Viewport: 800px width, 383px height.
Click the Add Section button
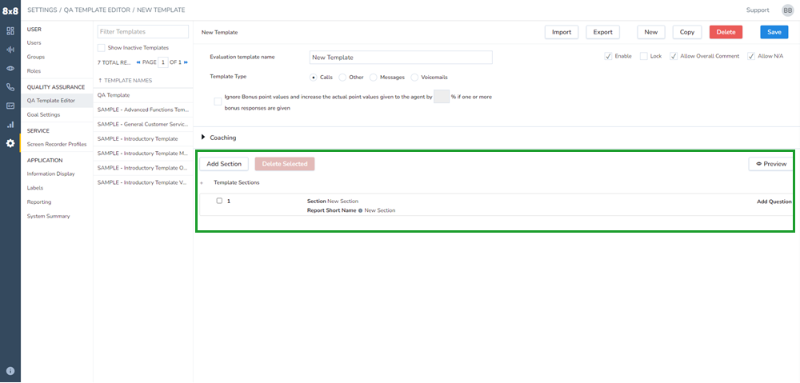click(x=224, y=164)
